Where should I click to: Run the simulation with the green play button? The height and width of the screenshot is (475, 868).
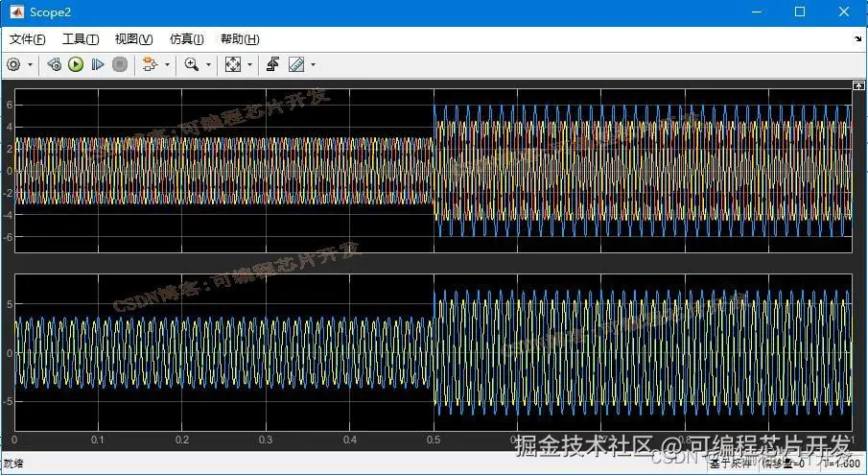(x=76, y=65)
